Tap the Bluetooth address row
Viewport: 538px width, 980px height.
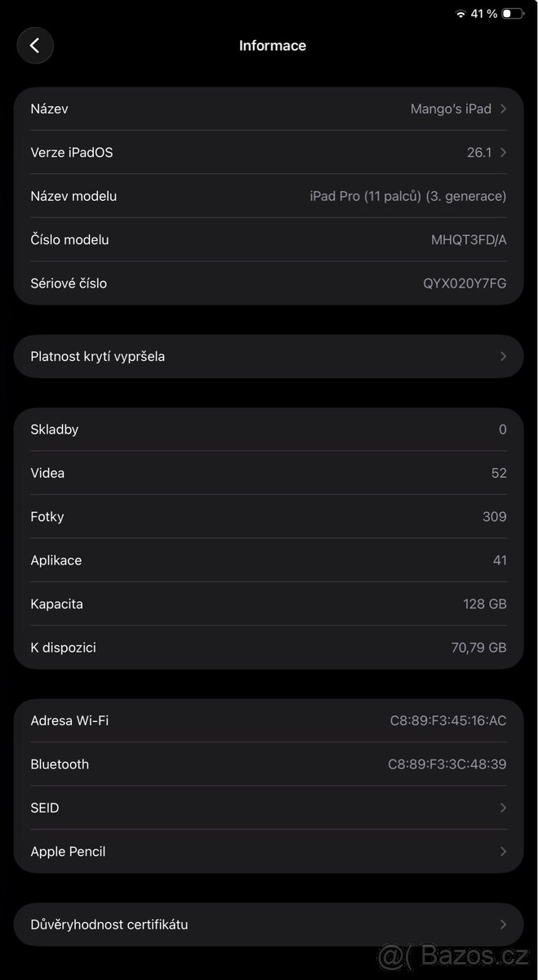point(269,764)
